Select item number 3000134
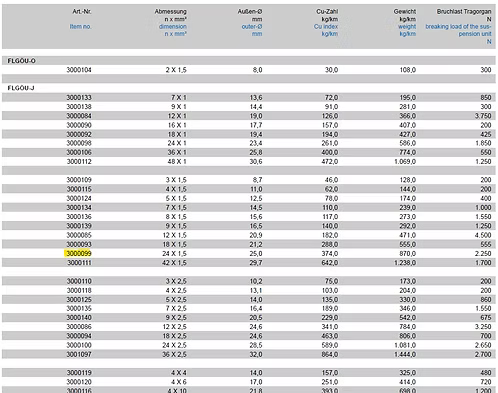Screen dimensions: 498x393 [79, 208]
